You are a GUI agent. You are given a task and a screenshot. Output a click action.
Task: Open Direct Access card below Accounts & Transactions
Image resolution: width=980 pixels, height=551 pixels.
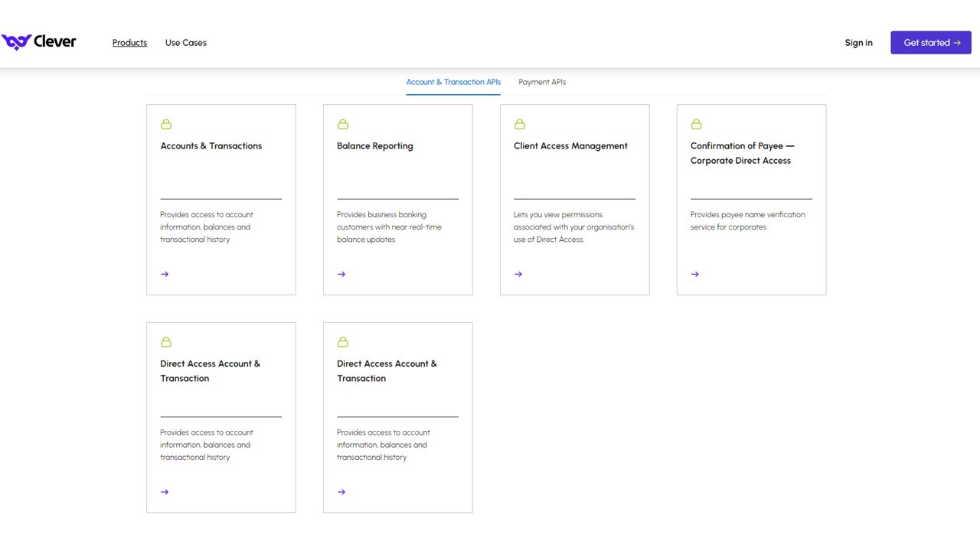211,371
